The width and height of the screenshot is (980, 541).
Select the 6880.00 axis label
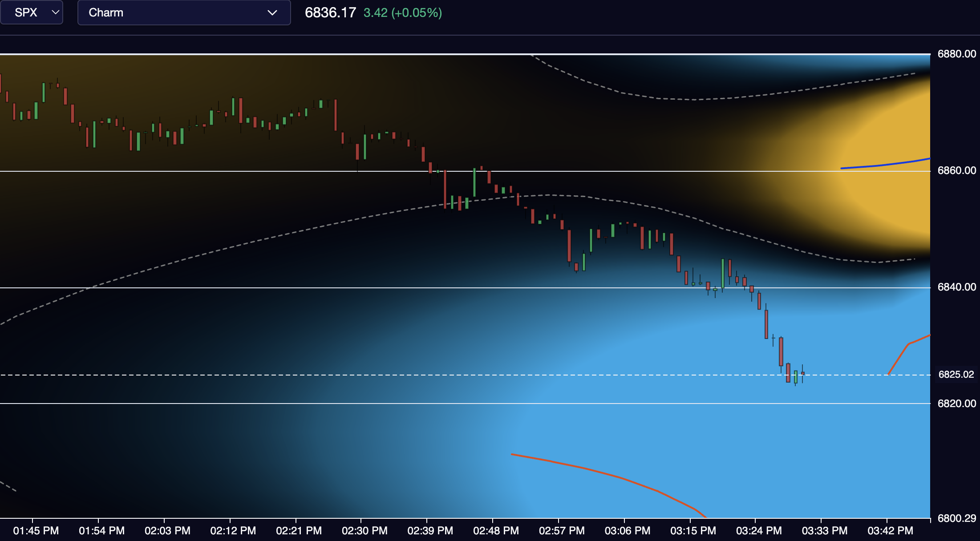[x=957, y=54]
